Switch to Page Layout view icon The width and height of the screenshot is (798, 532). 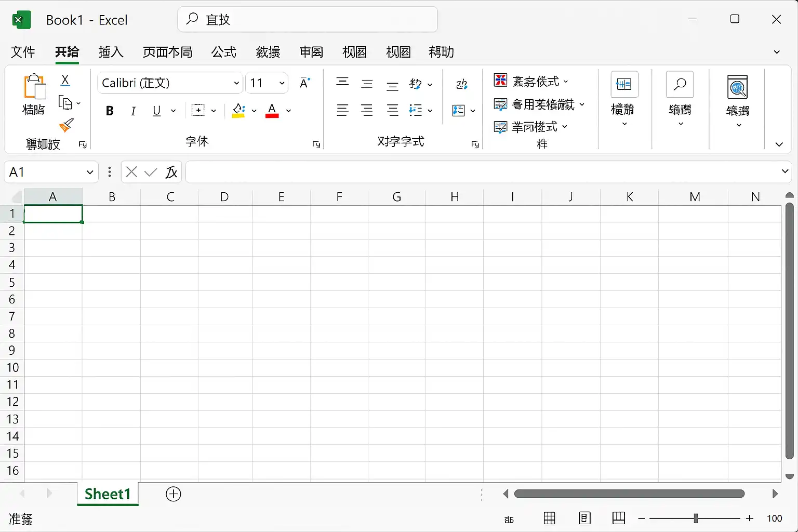point(584,518)
